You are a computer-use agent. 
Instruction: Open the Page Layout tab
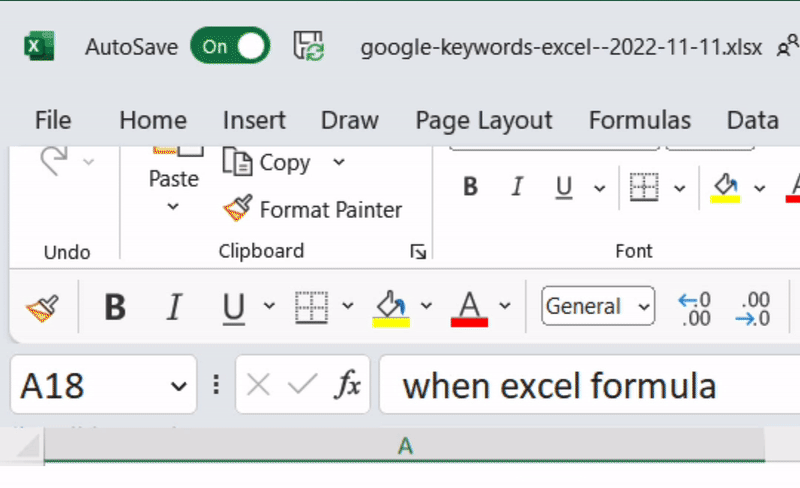click(x=484, y=121)
